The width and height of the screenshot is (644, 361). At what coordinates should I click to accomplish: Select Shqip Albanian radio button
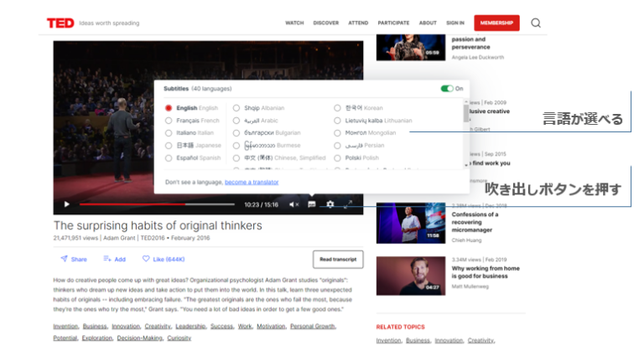(x=236, y=108)
